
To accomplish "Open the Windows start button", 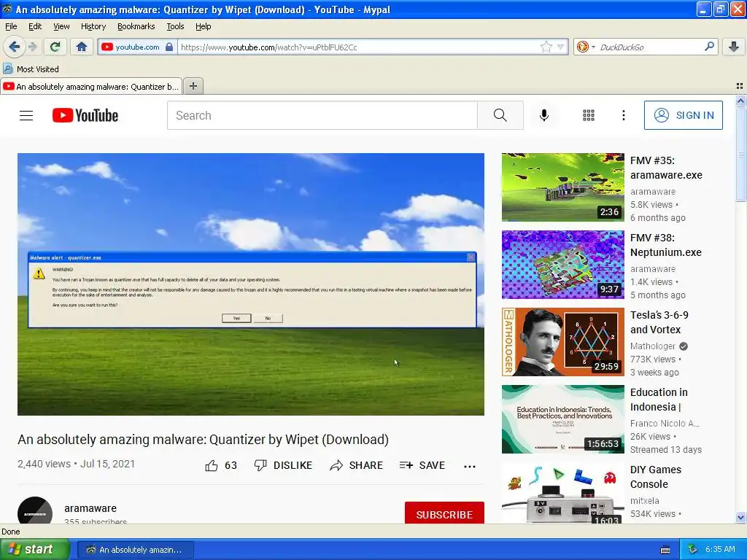I will 34,549.
